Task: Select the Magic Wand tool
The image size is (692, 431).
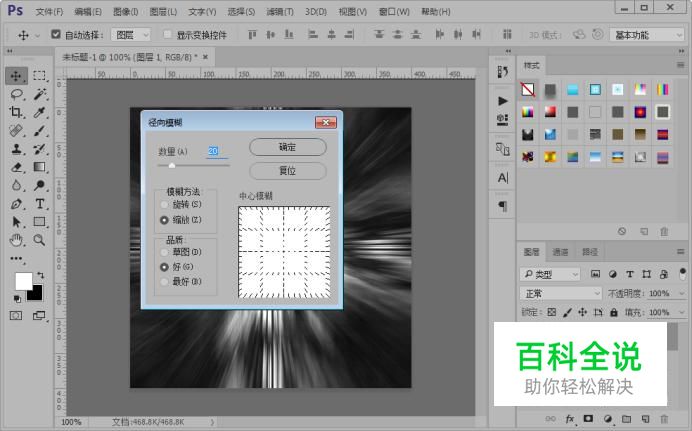Action: pyautogui.click(x=39, y=94)
